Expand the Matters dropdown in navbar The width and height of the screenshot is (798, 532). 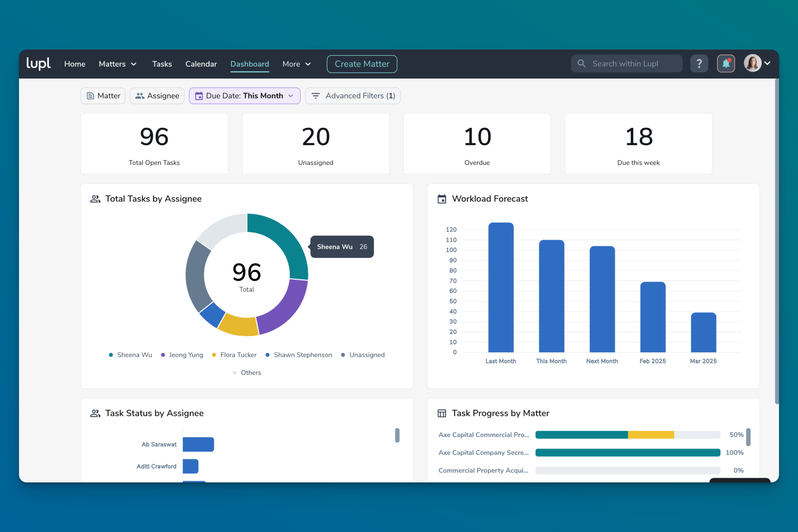coord(118,64)
